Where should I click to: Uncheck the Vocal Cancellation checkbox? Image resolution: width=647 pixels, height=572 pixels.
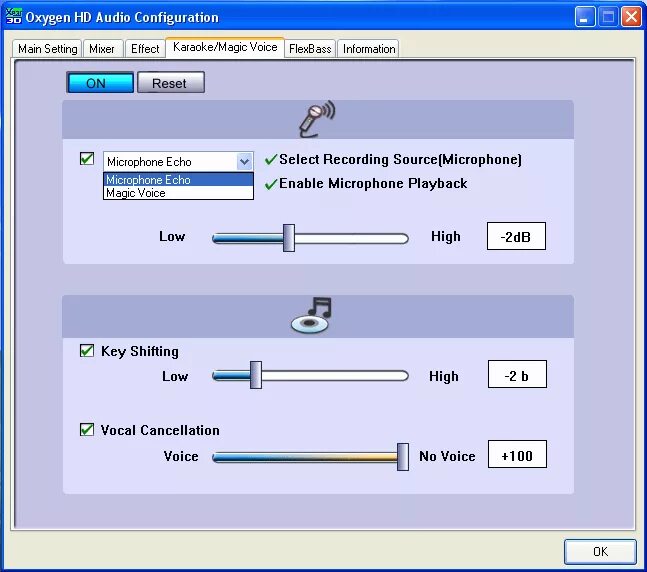(87, 430)
